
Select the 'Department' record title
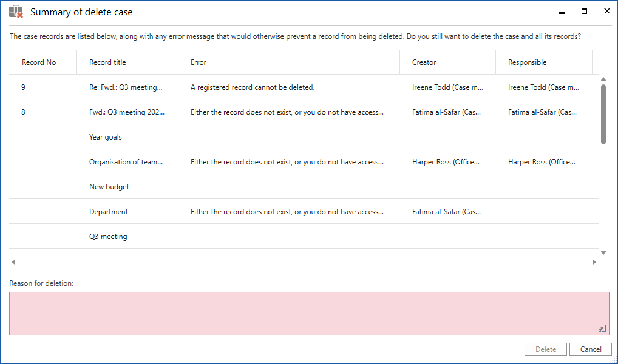109,211
